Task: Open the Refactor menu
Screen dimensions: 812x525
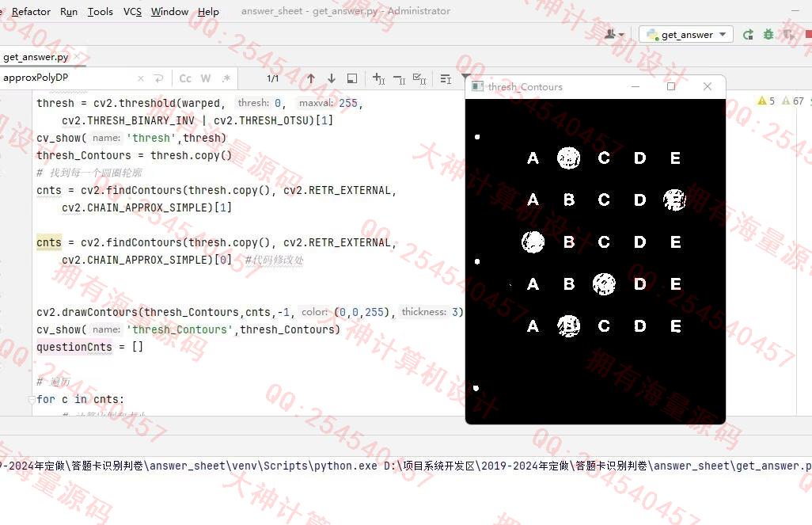Action: point(31,11)
